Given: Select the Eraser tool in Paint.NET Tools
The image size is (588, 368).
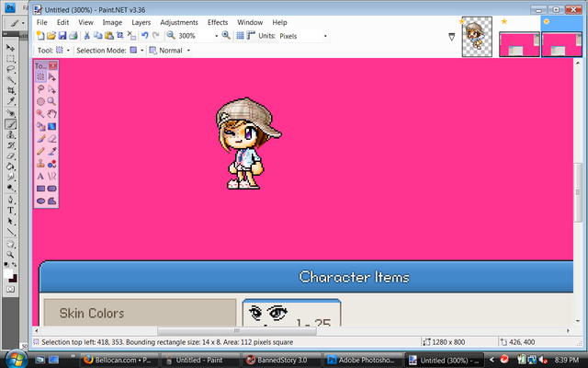Looking at the screenshot, I should point(52,139).
